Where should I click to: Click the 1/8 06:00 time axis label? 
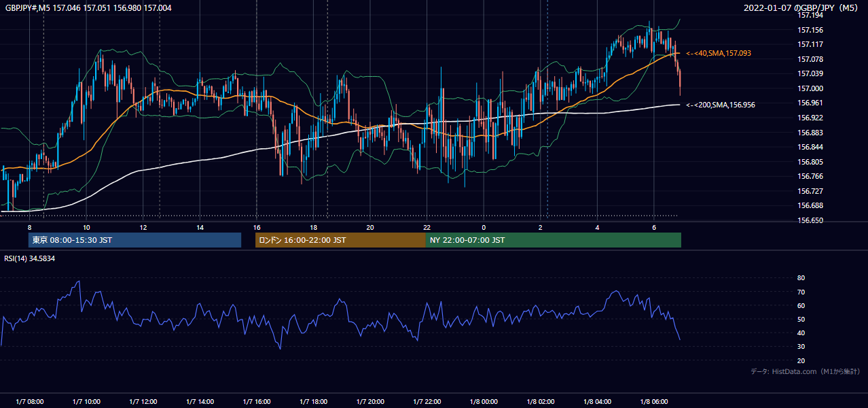tap(653, 402)
